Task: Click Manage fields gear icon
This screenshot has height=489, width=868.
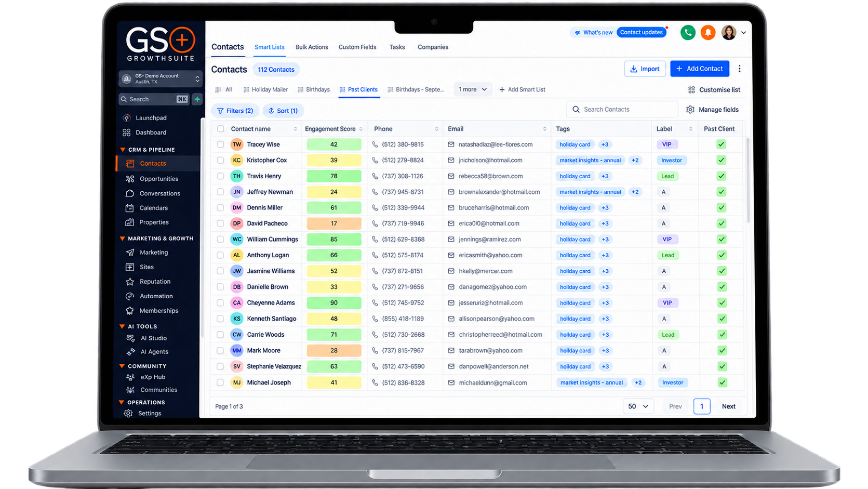Action: [x=690, y=110]
